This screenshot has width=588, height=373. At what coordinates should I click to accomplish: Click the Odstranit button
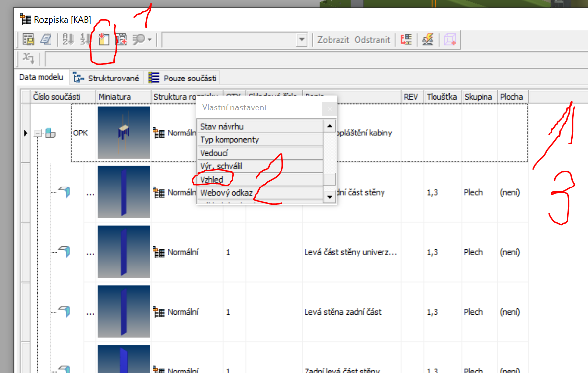372,40
